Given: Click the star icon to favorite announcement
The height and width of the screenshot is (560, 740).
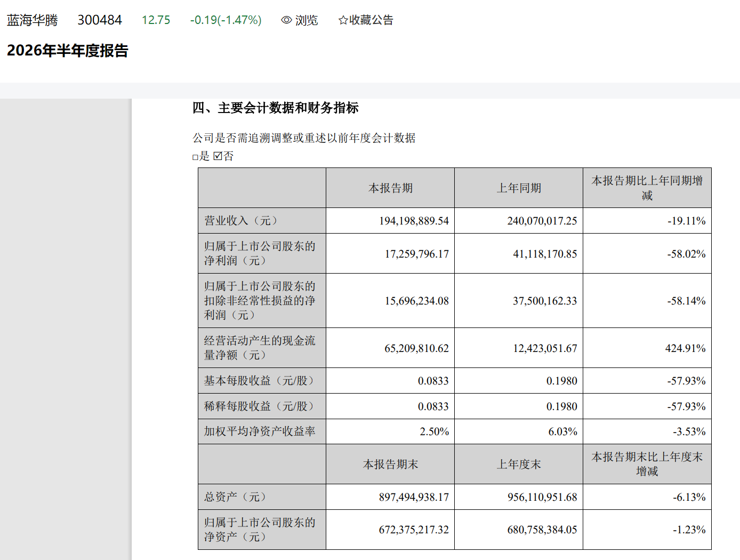Looking at the screenshot, I should click(x=343, y=20).
